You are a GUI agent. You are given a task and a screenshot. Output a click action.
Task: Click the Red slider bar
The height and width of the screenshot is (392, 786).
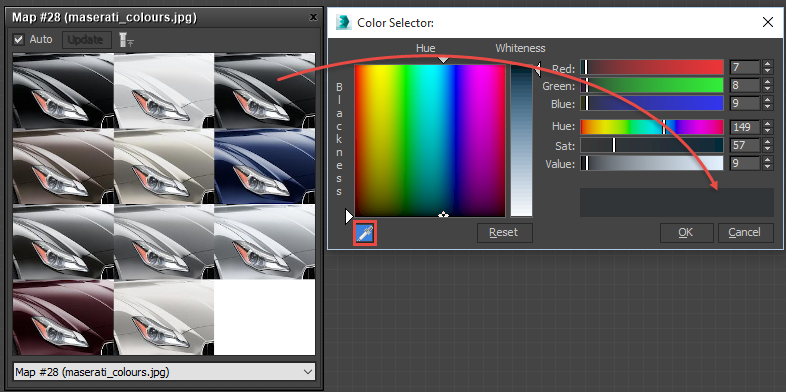tap(652, 67)
